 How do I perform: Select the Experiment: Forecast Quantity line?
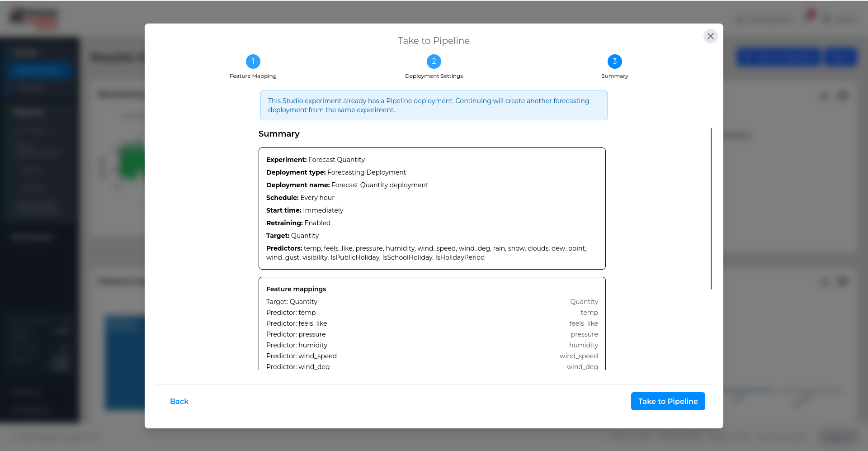point(316,160)
